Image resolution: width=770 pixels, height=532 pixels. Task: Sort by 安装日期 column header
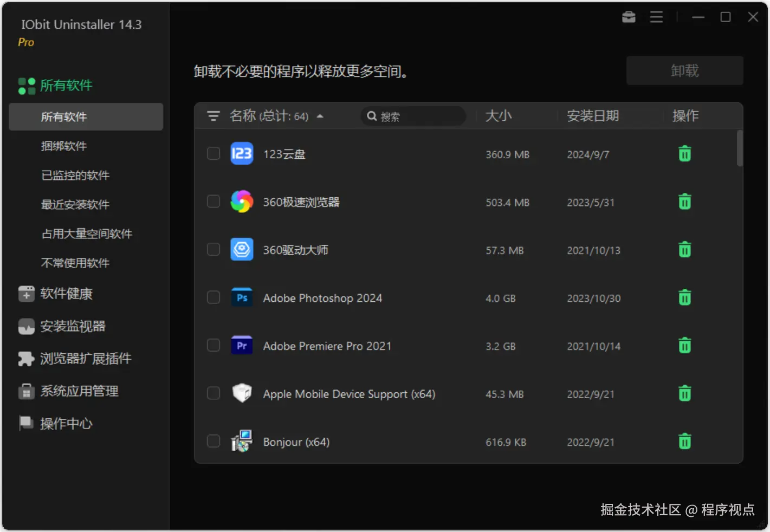[x=593, y=116]
